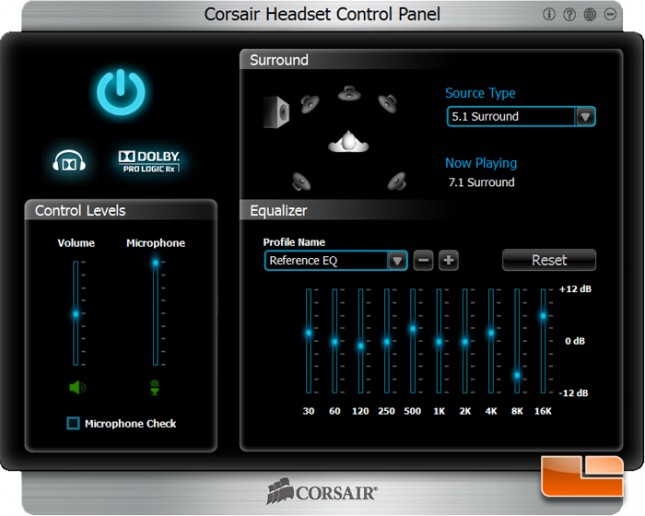This screenshot has height=516, width=645.
Task: Click the Now Playing label
Action: click(x=481, y=163)
